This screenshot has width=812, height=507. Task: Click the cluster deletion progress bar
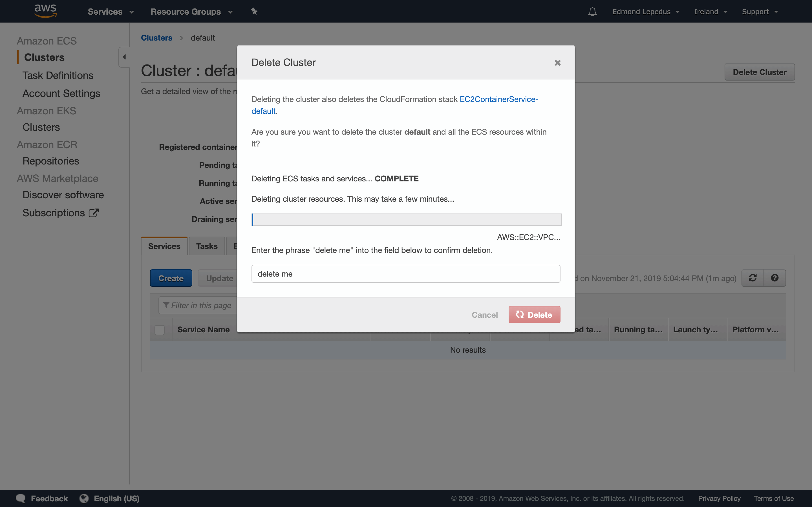point(406,219)
